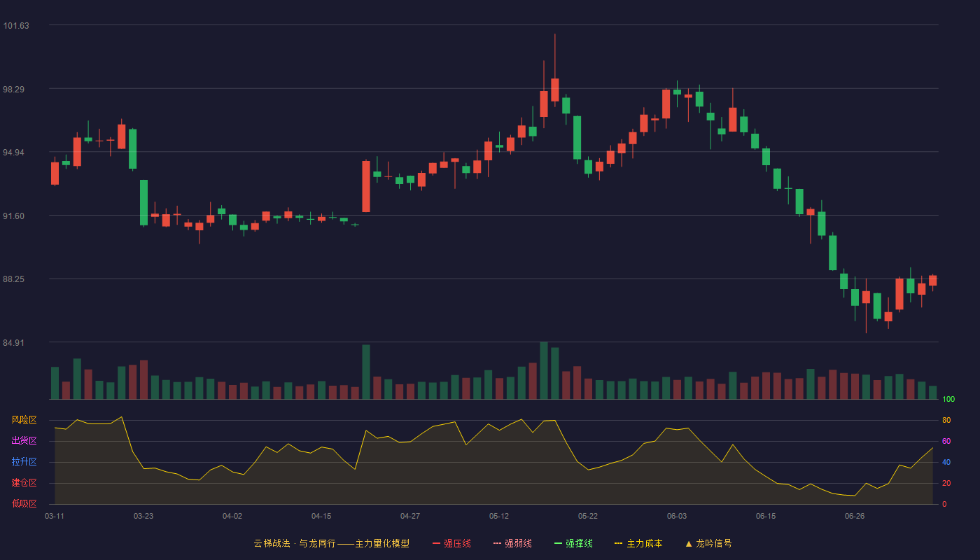Click the green 100 indicator scale value

[948, 399]
